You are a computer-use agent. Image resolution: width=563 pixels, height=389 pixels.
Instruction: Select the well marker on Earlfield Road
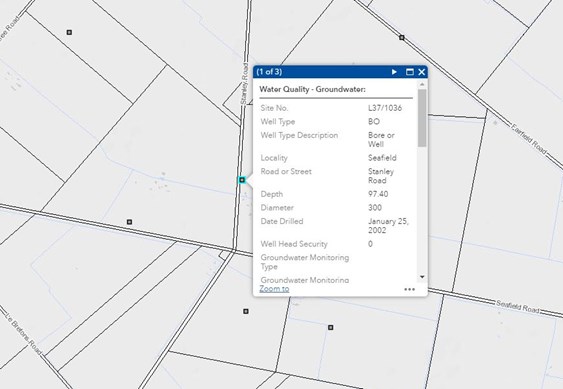tap(402, 37)
